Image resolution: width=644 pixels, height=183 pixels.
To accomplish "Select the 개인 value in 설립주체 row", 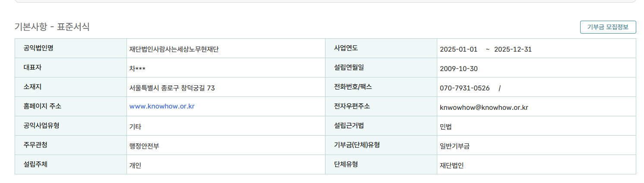I will [x=135, y=165].
